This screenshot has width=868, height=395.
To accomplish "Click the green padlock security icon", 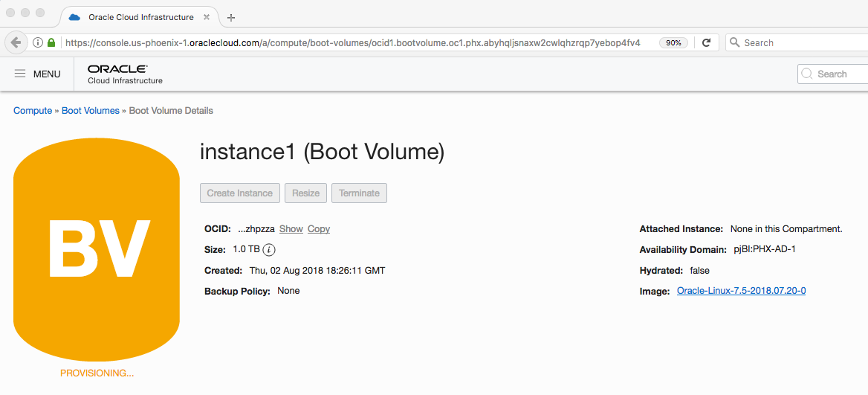I will pos(51,42).
